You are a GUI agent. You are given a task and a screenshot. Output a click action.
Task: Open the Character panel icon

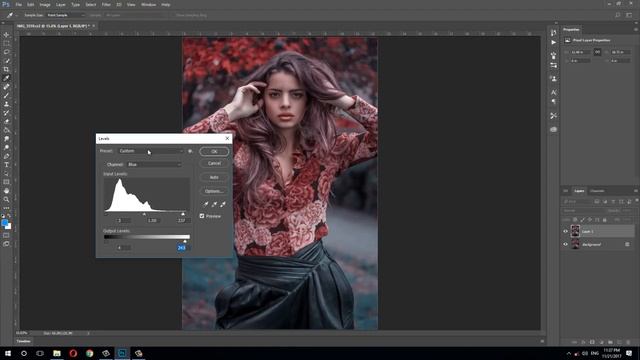(x=553, y=92)
